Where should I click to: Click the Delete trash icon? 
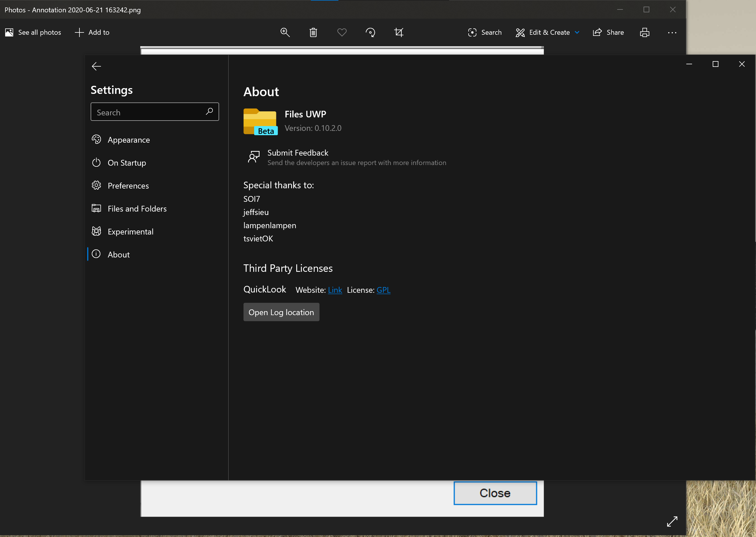313,32
